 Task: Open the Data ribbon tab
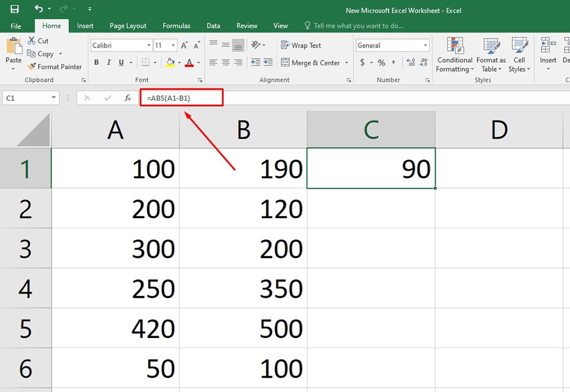(x=213, y=26)
